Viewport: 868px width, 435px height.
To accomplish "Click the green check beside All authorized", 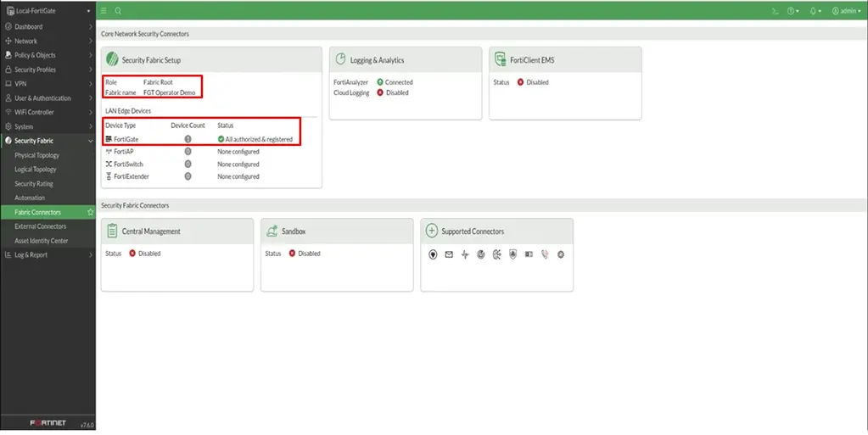I will [x=221, y=139].
